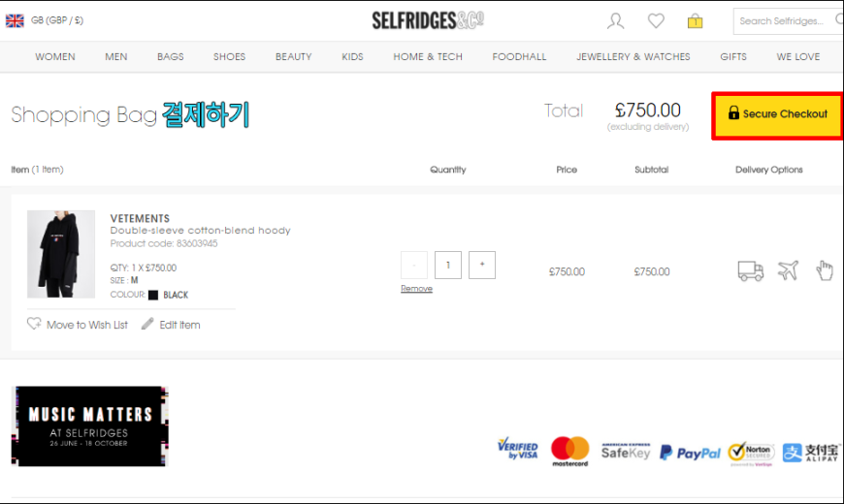Click the Delivery Options column header
The width and height of the screenshot is (844, 504).
pyautogui.click(x=769, y=170)
